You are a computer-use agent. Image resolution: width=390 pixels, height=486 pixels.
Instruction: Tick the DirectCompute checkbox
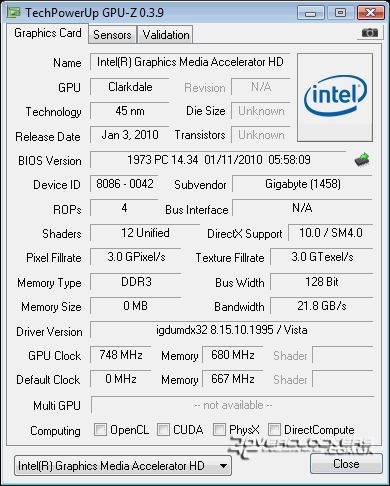[x=274, y=429]
